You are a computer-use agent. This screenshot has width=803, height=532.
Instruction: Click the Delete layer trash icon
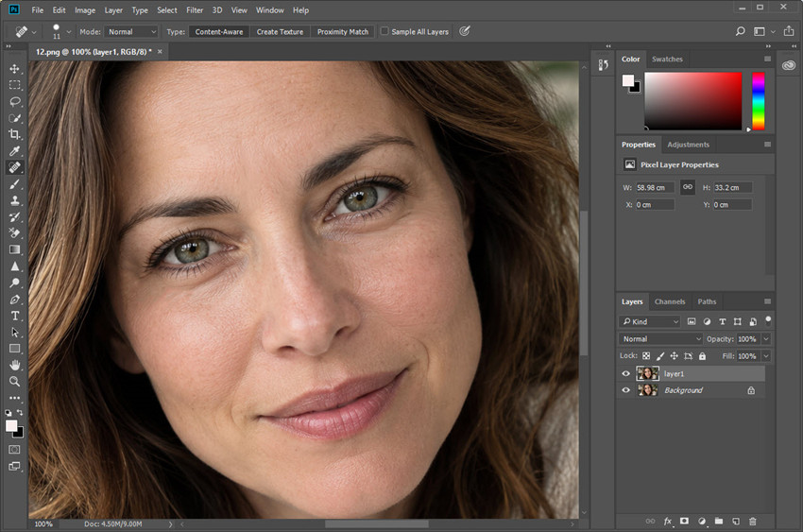752,522
